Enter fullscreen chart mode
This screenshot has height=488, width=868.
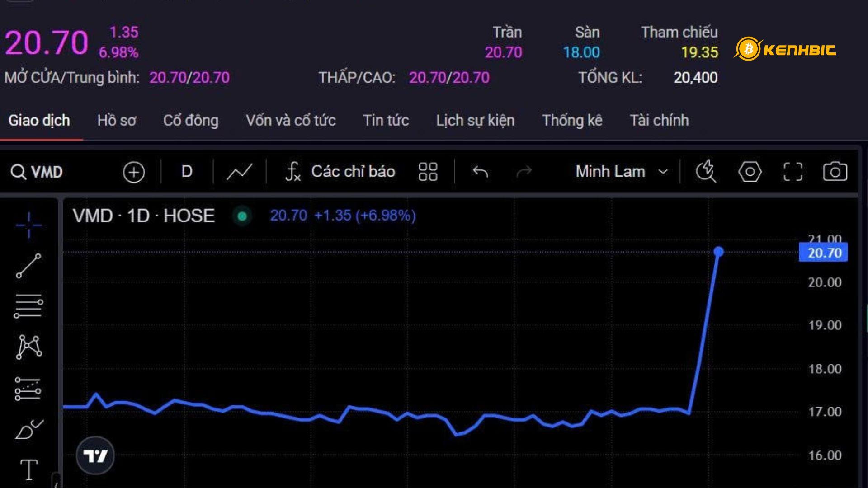pyautogui.click(x=793, y=172)
